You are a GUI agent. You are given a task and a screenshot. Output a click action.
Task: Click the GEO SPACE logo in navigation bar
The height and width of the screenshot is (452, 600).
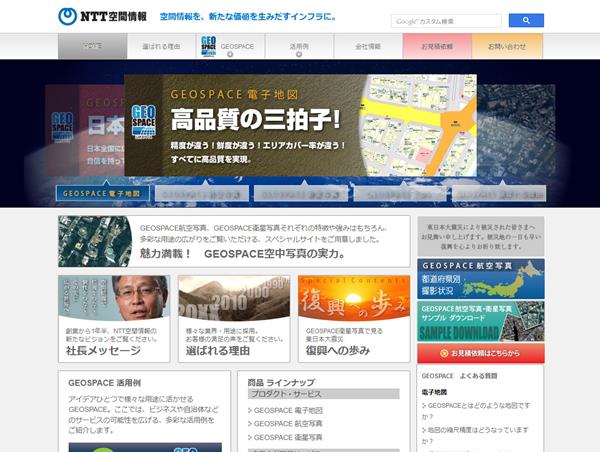pyautogui.click(x=209, y=46)
